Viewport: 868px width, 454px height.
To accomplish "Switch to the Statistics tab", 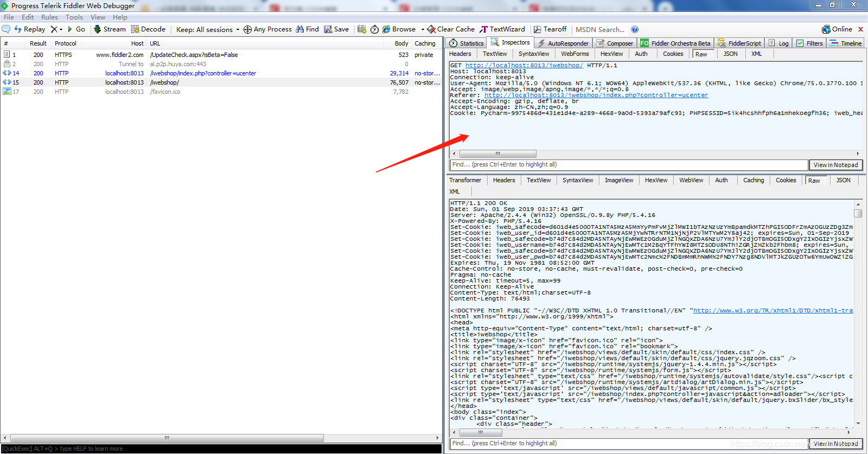I will [467, 43].
